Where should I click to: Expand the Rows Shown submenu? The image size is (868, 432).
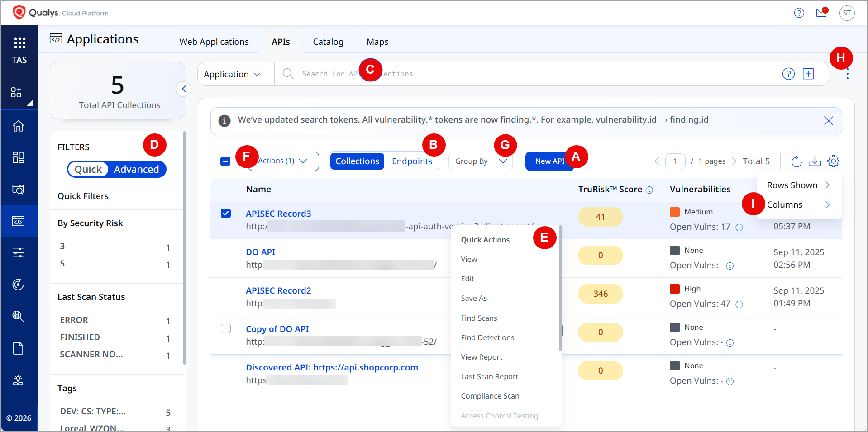tap(799, 185)
